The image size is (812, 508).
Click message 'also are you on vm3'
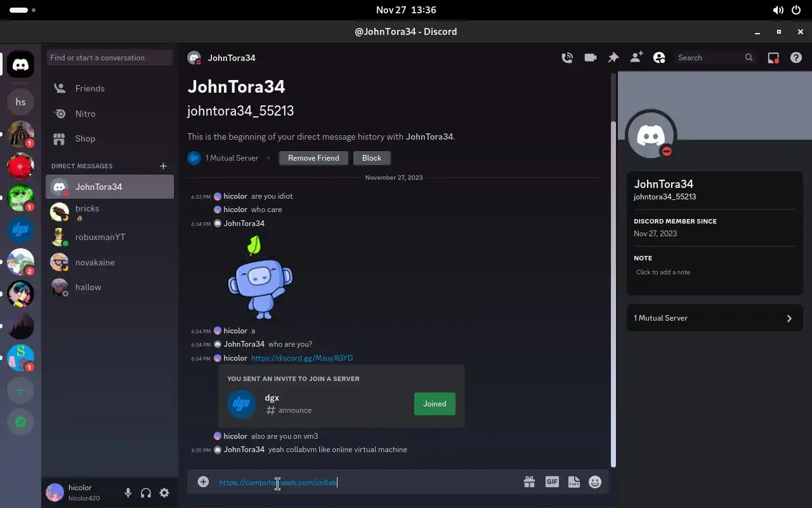pyautogui.click(x=285, y=436)
